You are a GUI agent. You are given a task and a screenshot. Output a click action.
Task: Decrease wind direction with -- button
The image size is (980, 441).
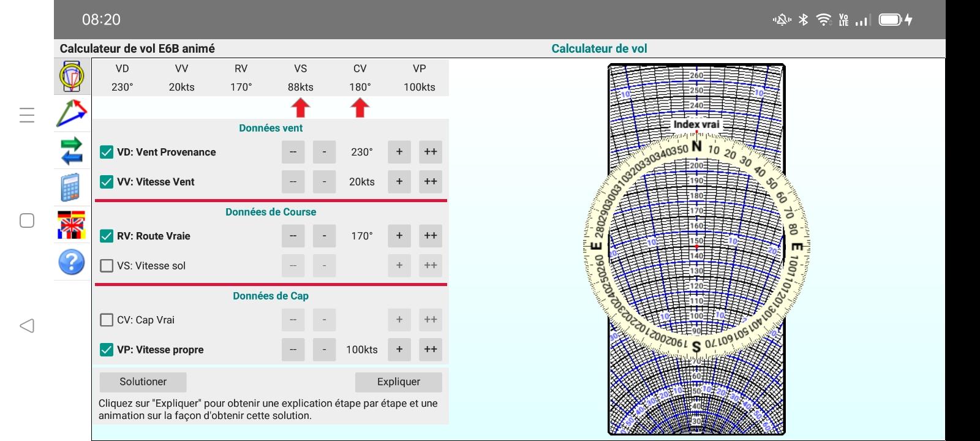tap(293, 152)
